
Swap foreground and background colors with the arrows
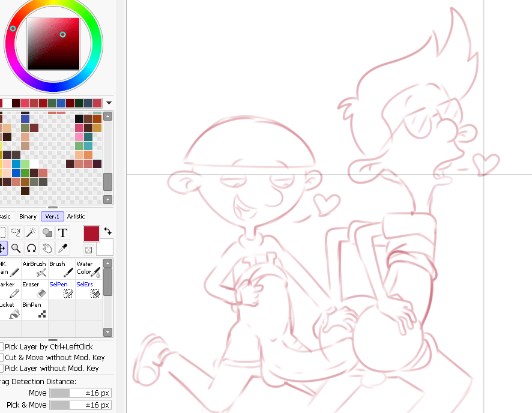pos(108,231)
